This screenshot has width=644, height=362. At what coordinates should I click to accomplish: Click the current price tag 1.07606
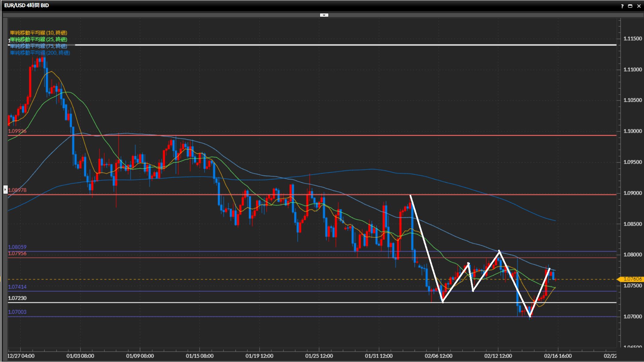[x=632, y=279]
